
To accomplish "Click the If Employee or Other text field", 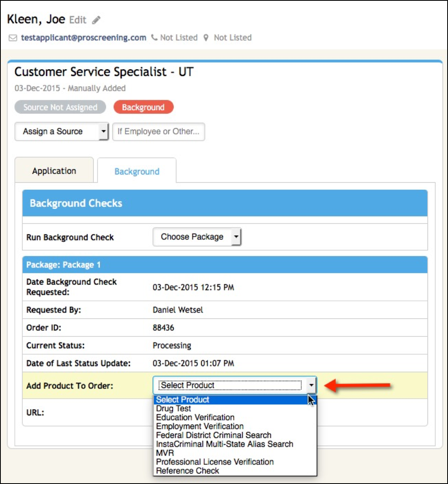I will click(x=159, y=132).
